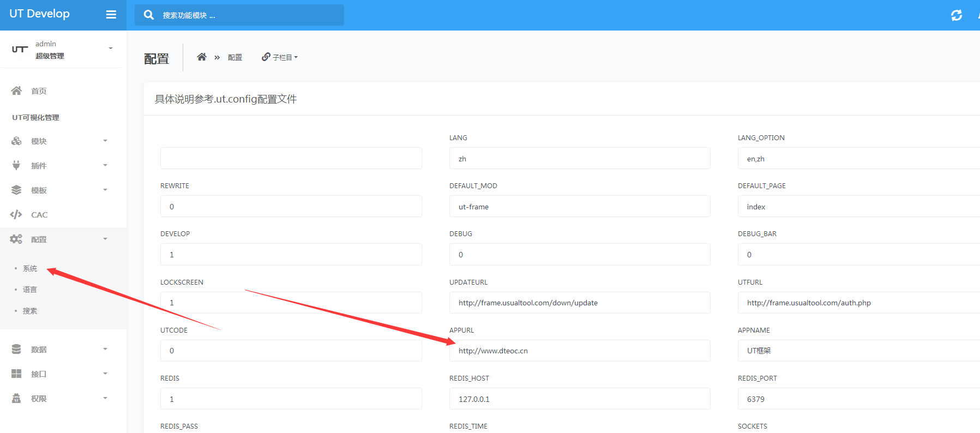Collapse the 配置 sidebar menu

pyautogui.click(x=60, y=239)
